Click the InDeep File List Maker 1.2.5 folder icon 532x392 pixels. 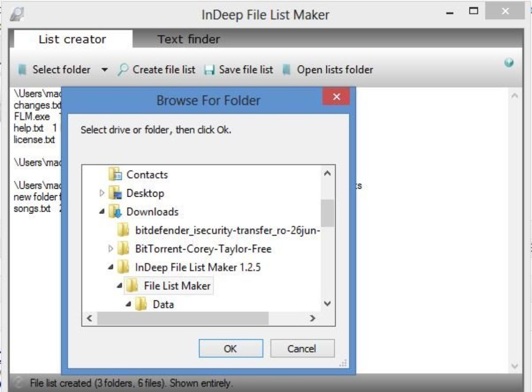124,267
